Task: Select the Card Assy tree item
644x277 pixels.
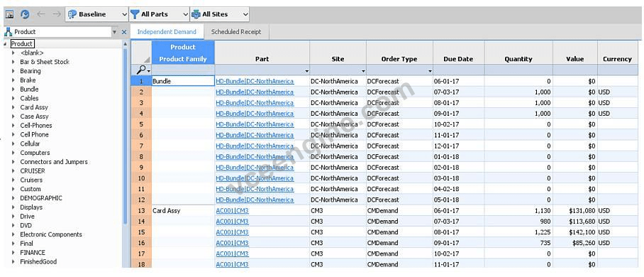Action: click(x=34, y=107)
